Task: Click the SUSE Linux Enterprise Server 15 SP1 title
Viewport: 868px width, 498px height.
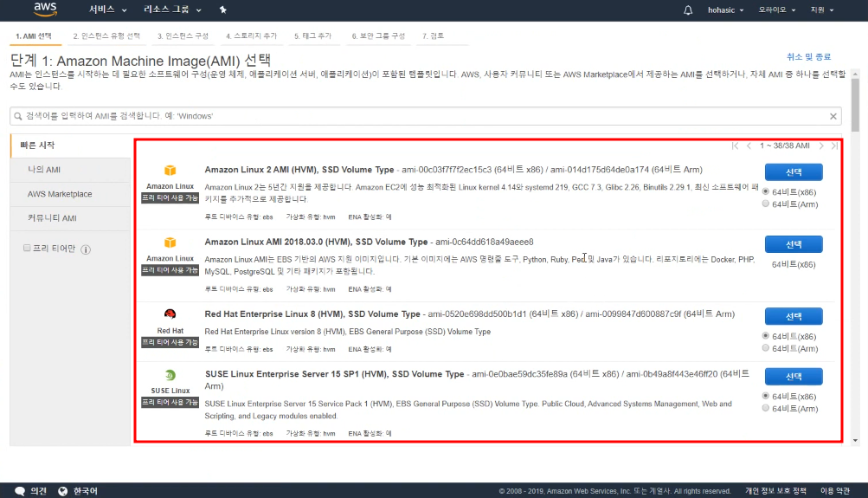Action: click(334, 374)
